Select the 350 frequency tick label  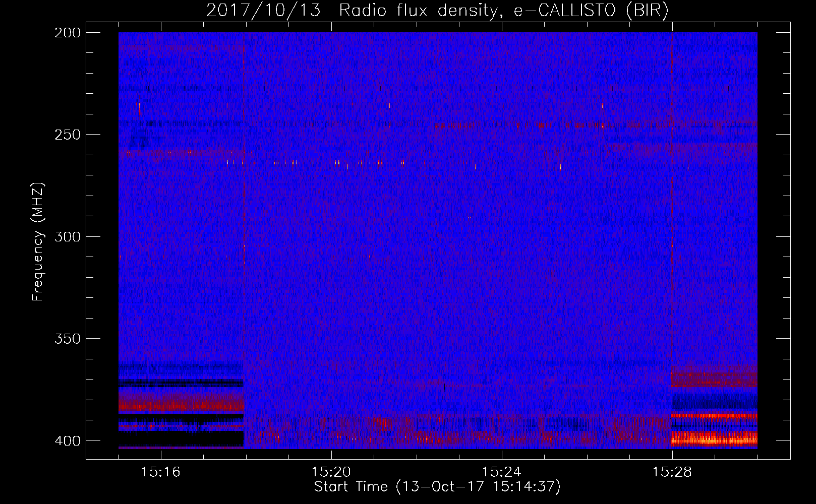tap(67, 339)
